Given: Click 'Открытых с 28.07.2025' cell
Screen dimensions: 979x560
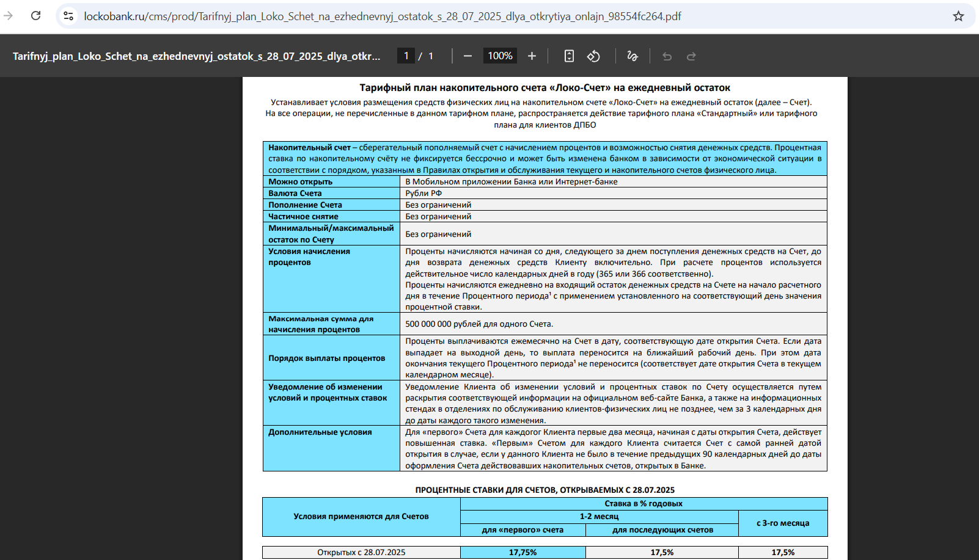Looking at the screenshot, I should coord(361,553).
